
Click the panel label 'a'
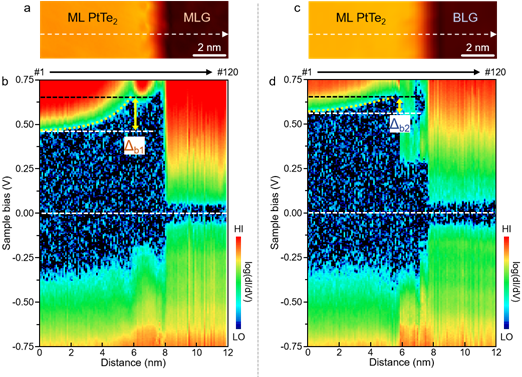point(27,8)
